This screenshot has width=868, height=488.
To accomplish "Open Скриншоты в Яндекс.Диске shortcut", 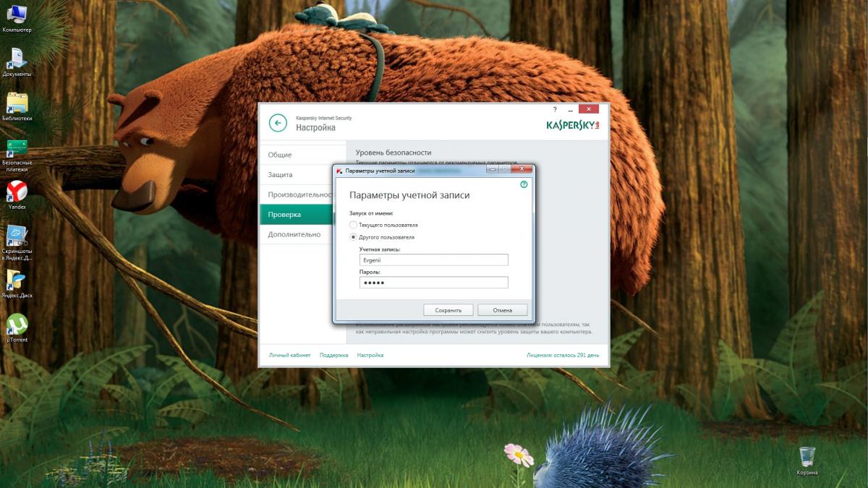I will (x=17, y=242).
